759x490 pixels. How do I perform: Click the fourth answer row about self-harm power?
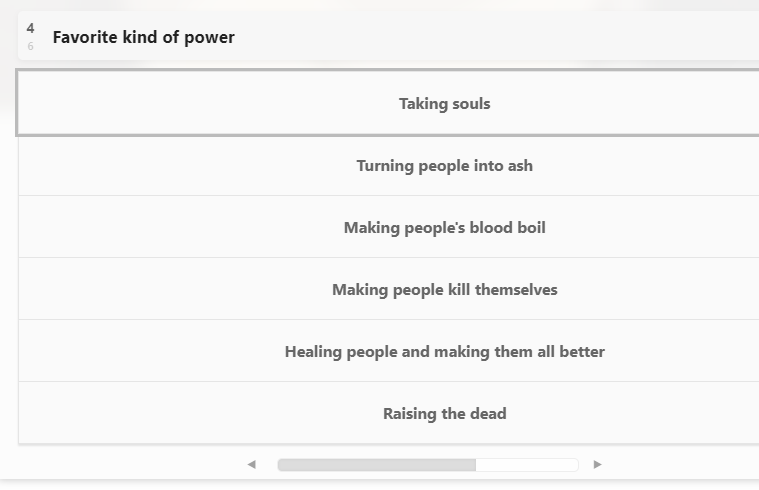point(389,289)
